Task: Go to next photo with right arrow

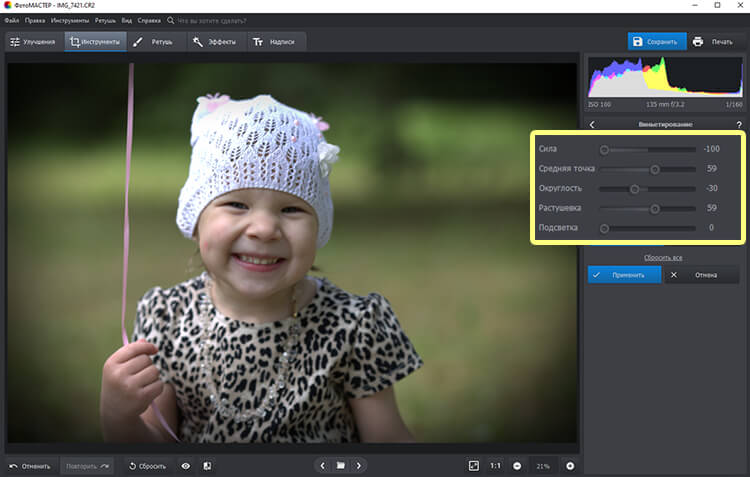Action: coord(359,466)
